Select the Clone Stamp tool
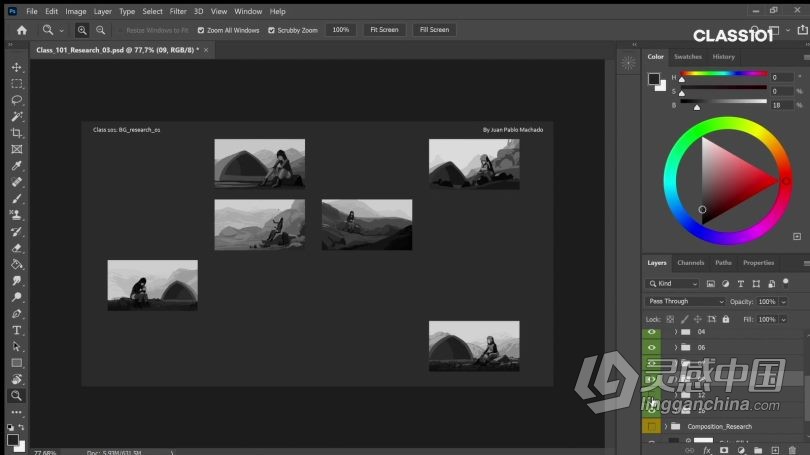810x455 pixels. pos(17,215)
